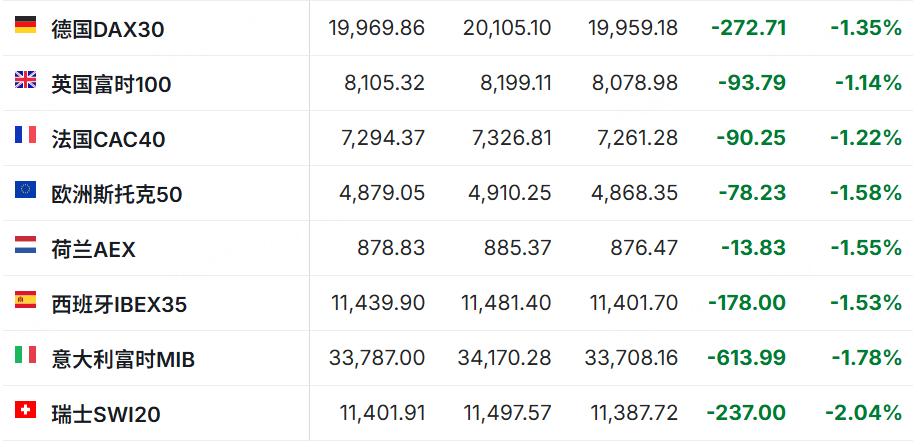Select the -613.99 change for MIB

tap(746, 358)
